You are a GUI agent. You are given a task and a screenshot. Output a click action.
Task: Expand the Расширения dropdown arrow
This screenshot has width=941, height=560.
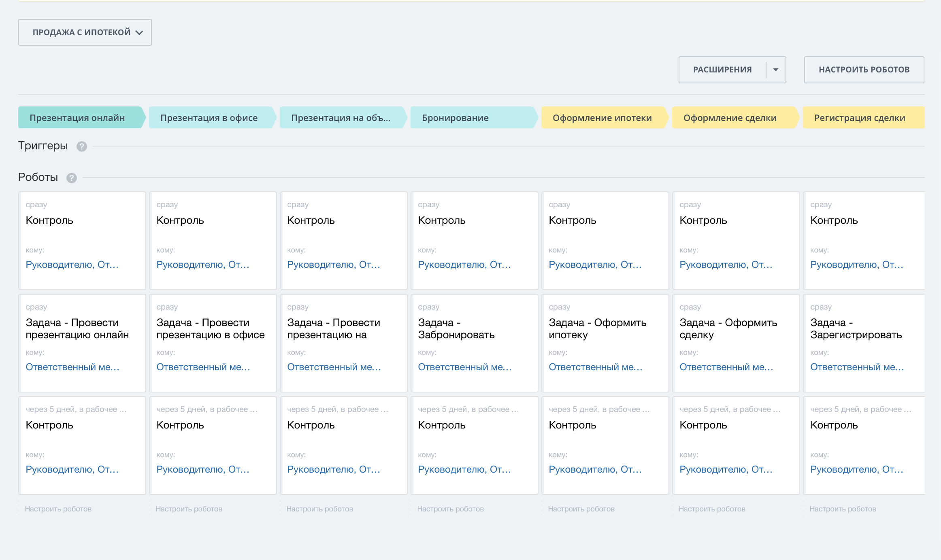point(776,70)
